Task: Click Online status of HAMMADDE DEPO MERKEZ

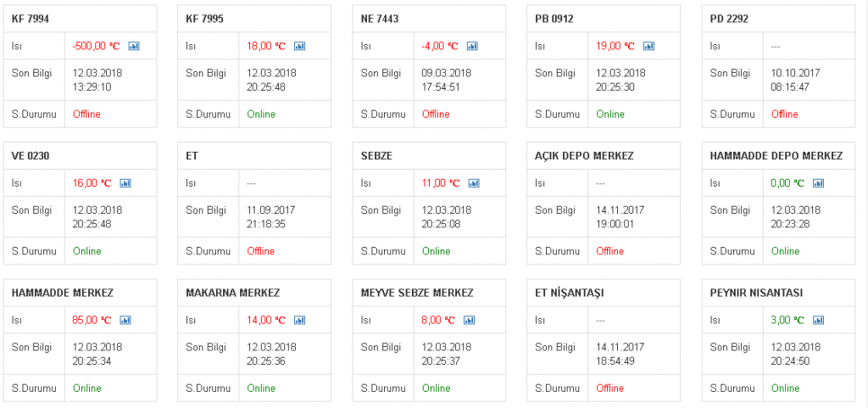Action: [786, 251]
